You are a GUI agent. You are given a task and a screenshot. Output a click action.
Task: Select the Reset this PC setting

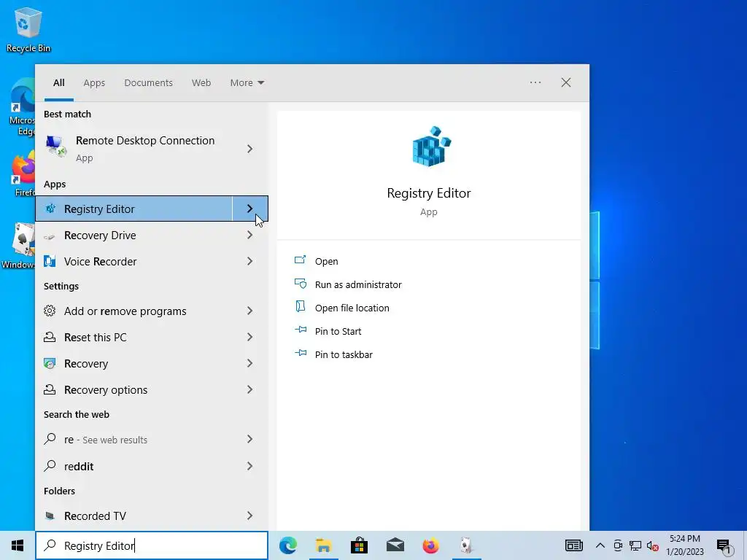152,337
